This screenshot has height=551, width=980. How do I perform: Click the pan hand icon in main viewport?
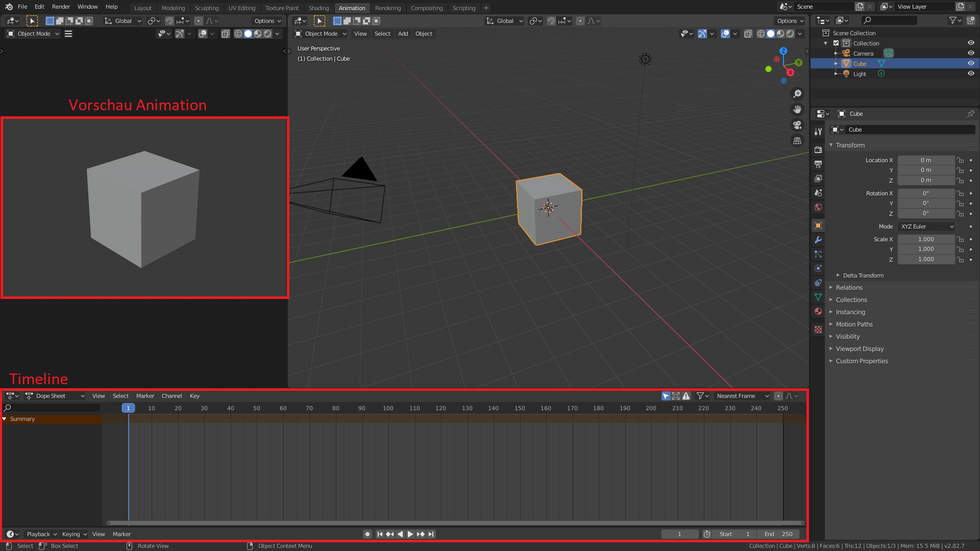point(797,109)
